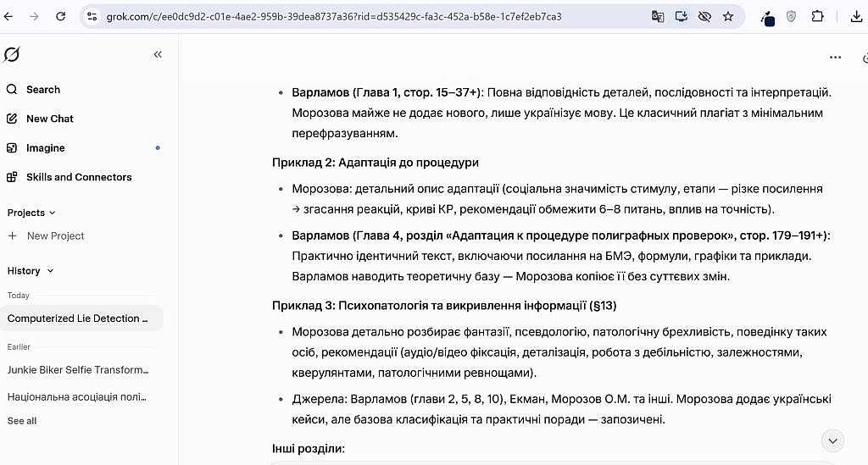Image resolution: width=868 pixels, height=465 pixels.
Task: Click 'Варламов (Глава 1, стор. 15–37+)' text
Action: [388, 92]
